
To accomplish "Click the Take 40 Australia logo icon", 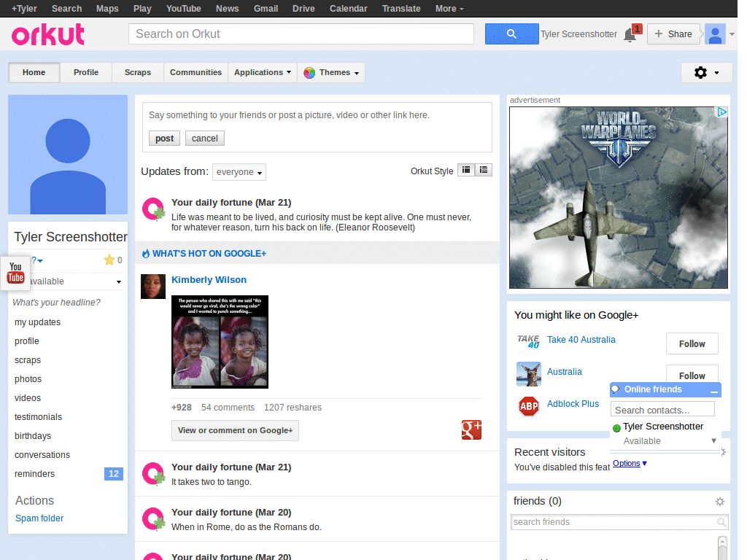I will [x=528, y=341].
